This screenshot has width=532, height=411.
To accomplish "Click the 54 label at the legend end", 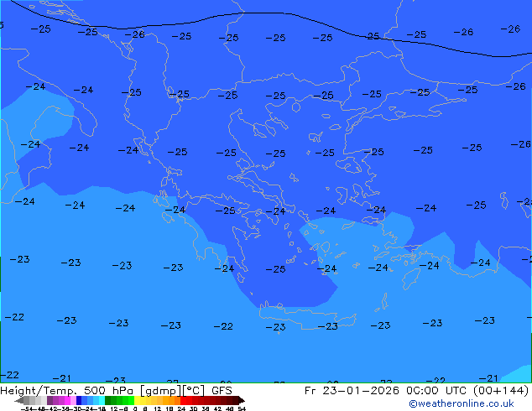I will [242, 409].
